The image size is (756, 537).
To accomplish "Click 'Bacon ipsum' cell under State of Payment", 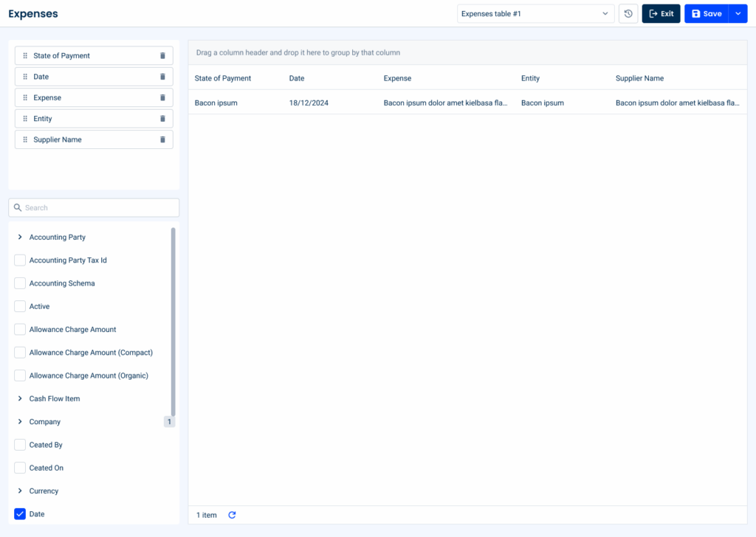I will click(216, 103).
